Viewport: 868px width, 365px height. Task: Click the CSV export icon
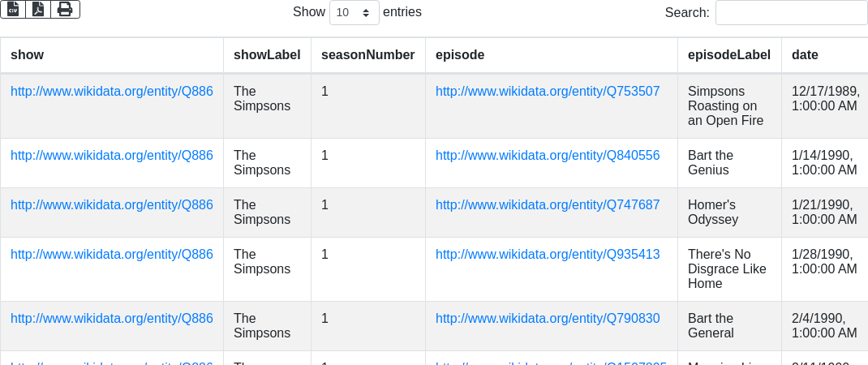tap(13, 9)
